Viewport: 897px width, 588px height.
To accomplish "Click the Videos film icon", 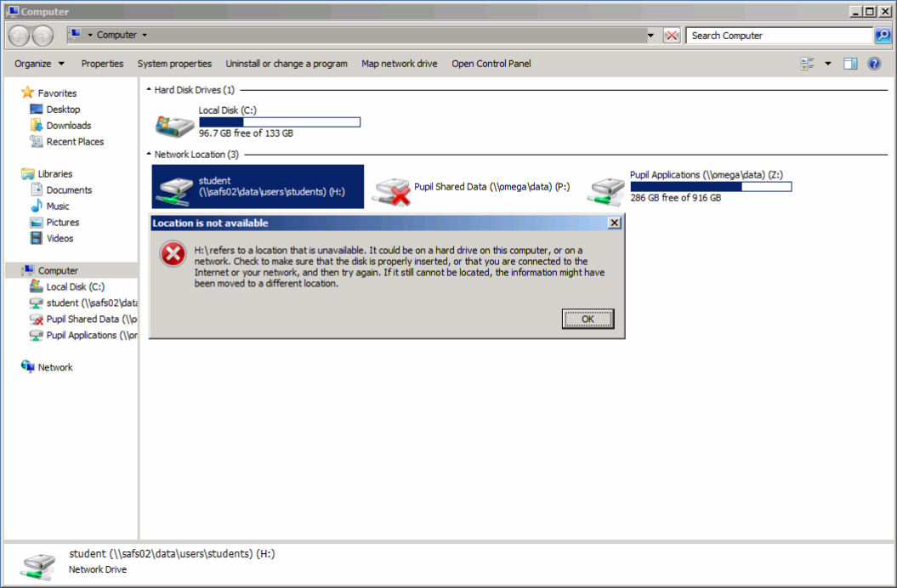I will pos(36,238).
